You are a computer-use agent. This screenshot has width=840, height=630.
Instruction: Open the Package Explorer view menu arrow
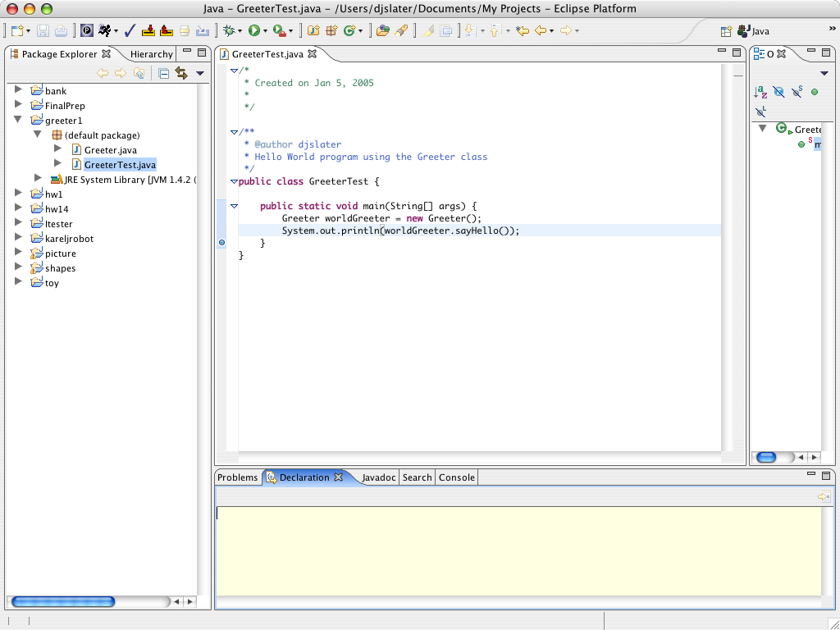click(199, 74)
